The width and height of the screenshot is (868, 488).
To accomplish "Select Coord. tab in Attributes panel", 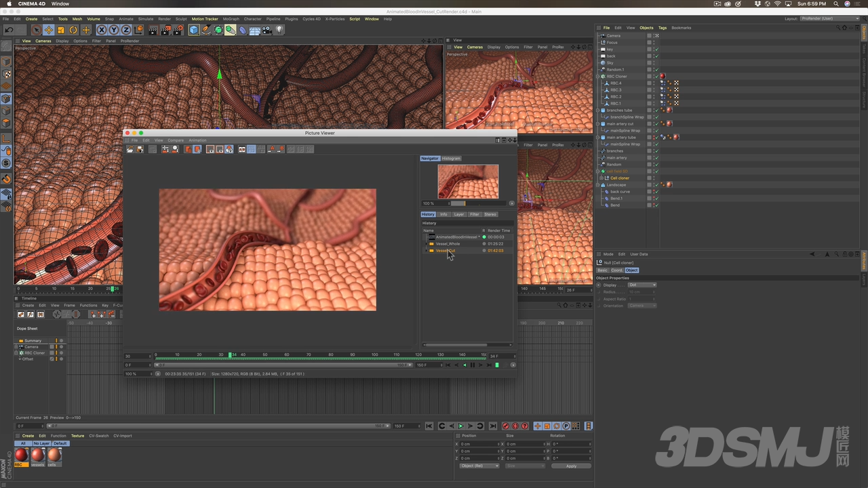I will tap(616, 270).
